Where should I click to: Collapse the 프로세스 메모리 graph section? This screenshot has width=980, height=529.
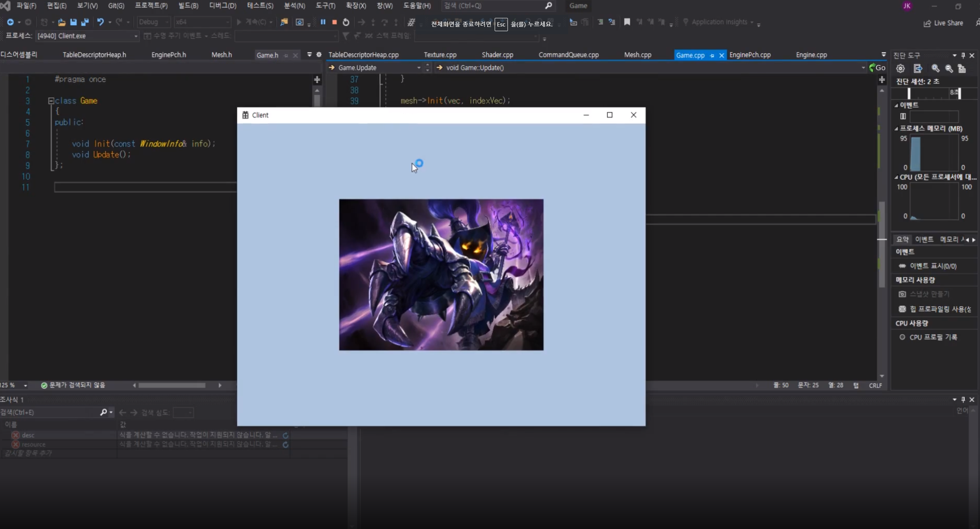tap(896, 129)
